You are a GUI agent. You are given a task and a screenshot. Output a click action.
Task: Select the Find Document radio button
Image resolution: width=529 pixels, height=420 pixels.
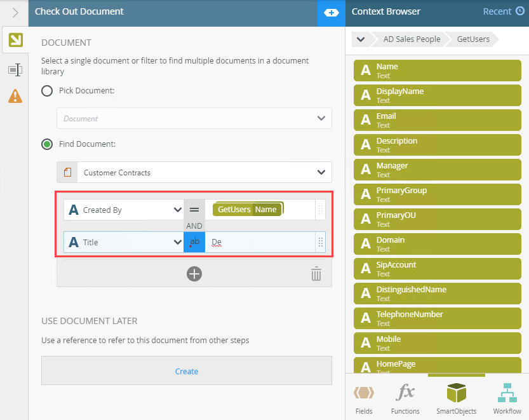click(47, 144)
